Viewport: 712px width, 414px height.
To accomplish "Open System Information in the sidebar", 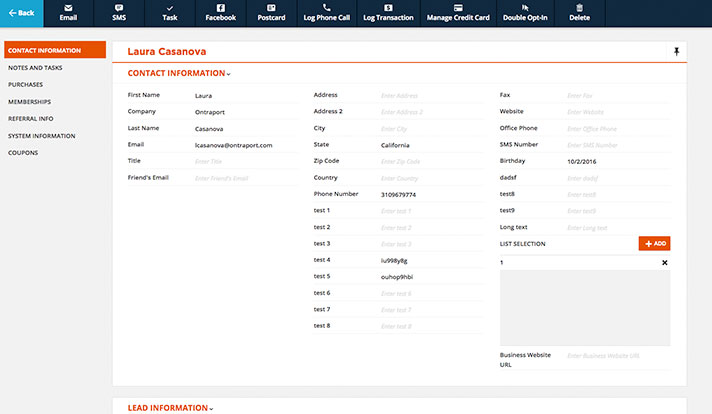I will pyautogui.click(x=41, y=136).
